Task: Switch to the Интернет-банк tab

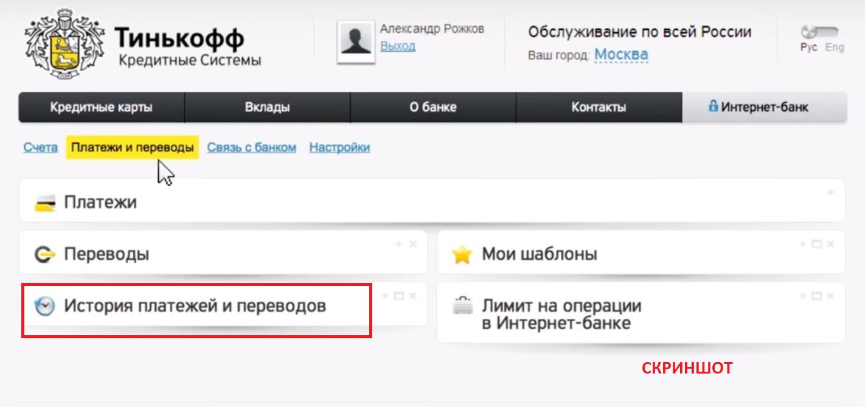Action: 765,108
